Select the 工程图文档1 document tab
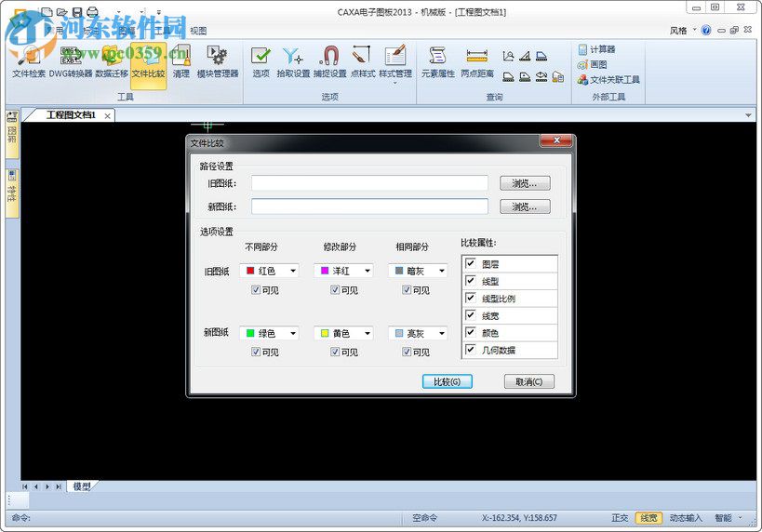 coord(71,115)
